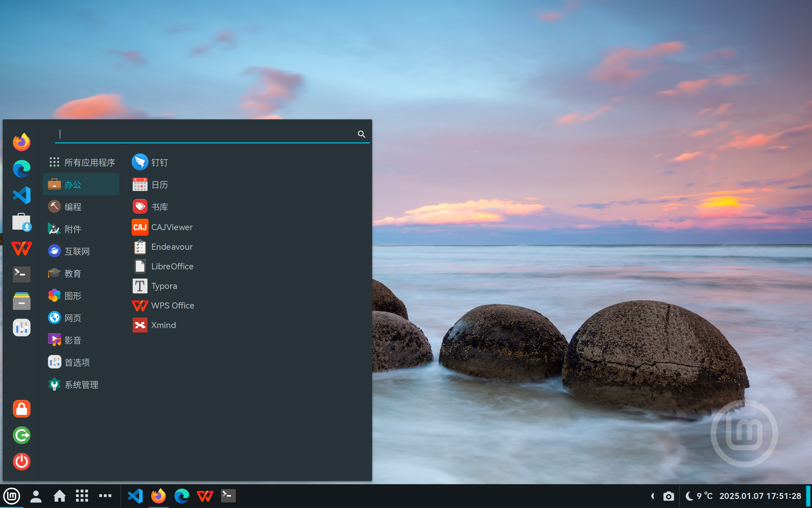
Task: Open Microsoft Edge in the favorites sidebar
Action: tap(21, 169)
